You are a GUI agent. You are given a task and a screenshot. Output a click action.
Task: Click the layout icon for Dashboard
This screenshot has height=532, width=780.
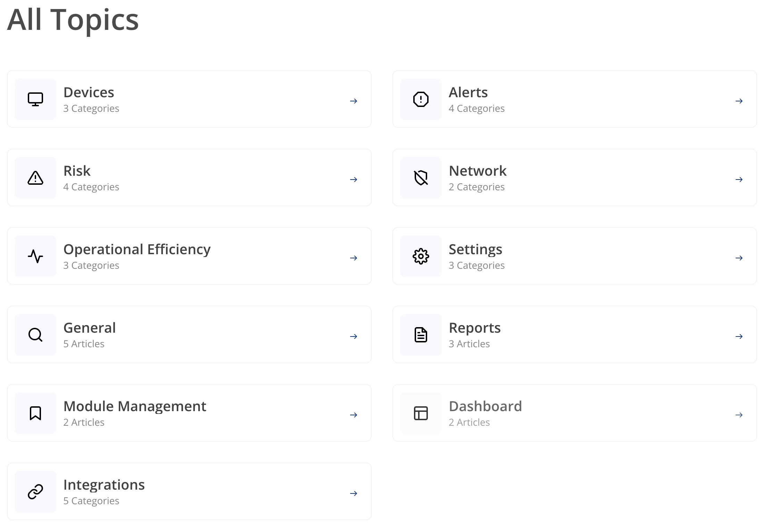click(x=421, y=413)
